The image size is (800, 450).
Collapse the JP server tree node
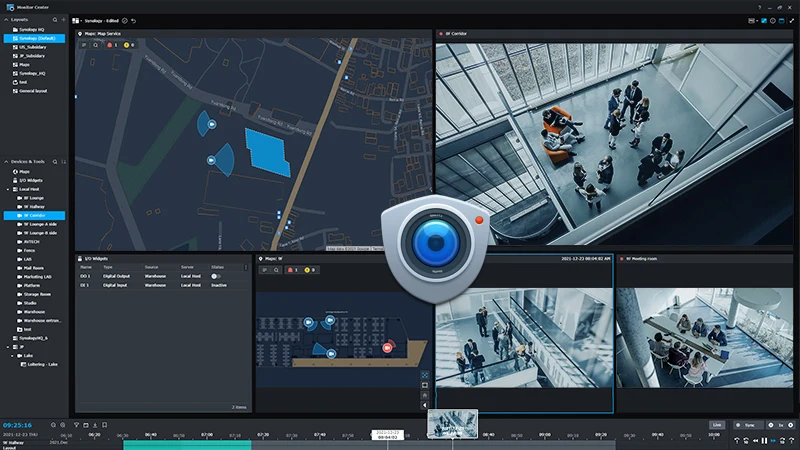click(x=8, y=347)
